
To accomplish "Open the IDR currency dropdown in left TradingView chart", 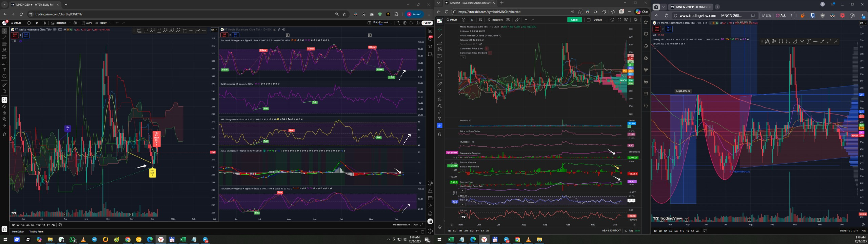I will 214,30.
